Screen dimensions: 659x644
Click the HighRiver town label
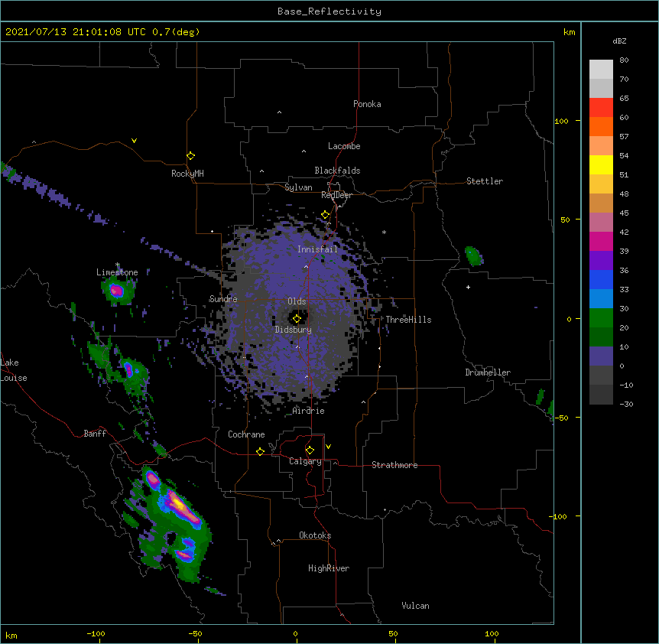(329, 568)
